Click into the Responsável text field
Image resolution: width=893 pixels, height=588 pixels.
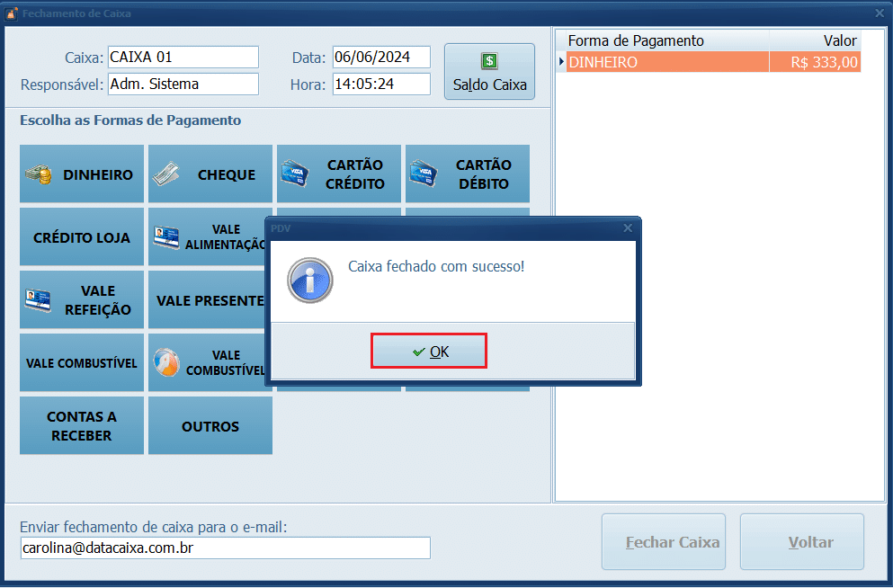coord(183,85)
